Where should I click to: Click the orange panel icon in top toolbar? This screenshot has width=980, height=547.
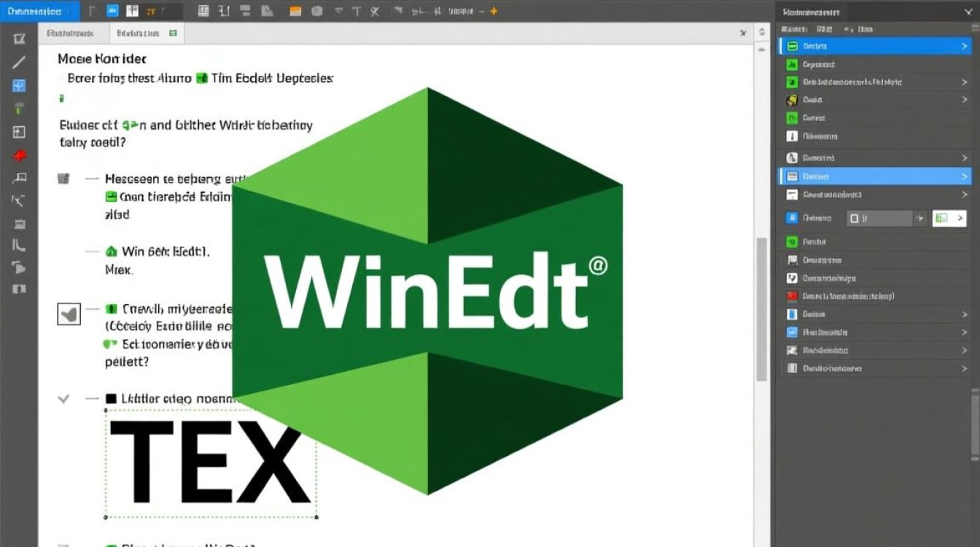(295, 12)
